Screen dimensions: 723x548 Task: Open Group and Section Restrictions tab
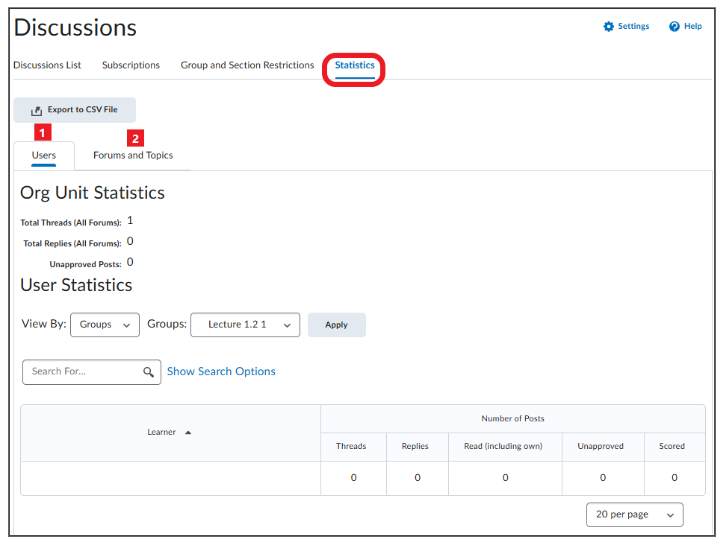click(247, 65)
